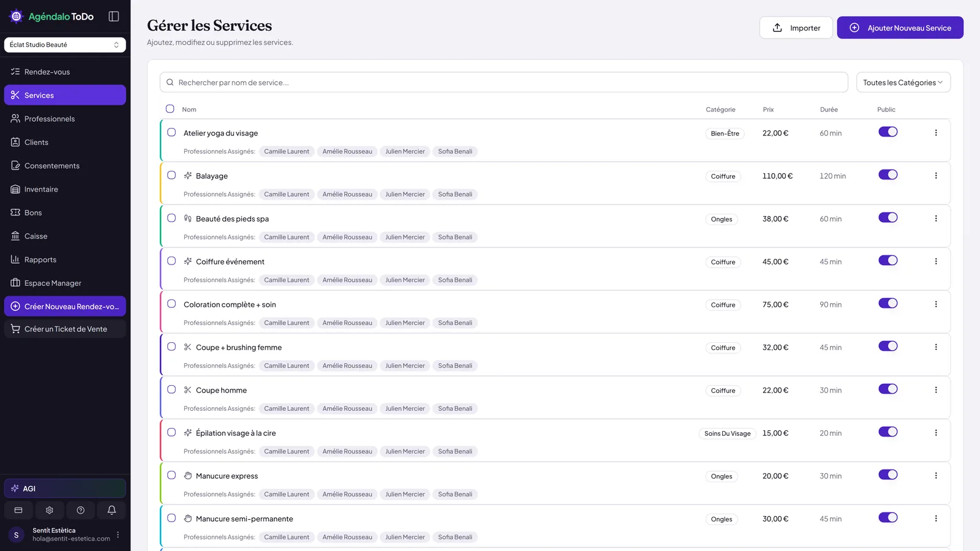Screen dimensions: 980x551
Task: Click the Agéndalo ToDo logo icon
Action: tap(17, 17)
